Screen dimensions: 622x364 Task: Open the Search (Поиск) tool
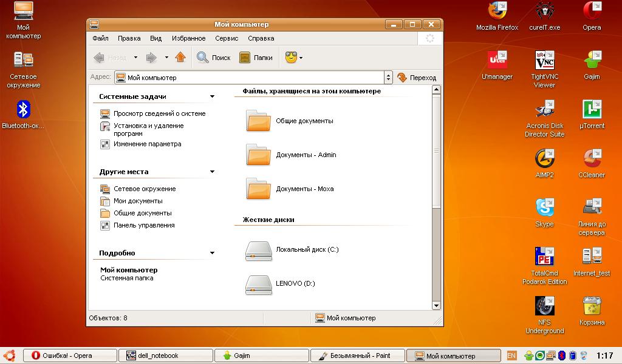click(x=213, y=58)
